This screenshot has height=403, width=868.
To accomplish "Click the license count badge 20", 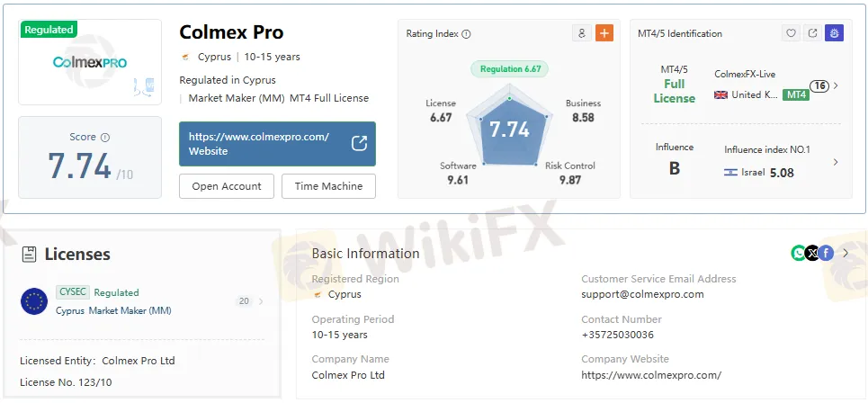I will point(244,301).
